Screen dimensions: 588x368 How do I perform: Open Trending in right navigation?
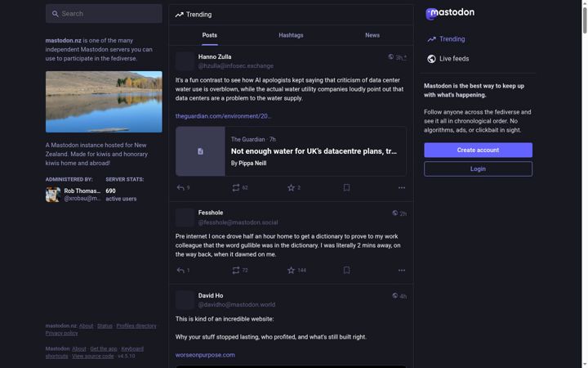pos(446,39)
